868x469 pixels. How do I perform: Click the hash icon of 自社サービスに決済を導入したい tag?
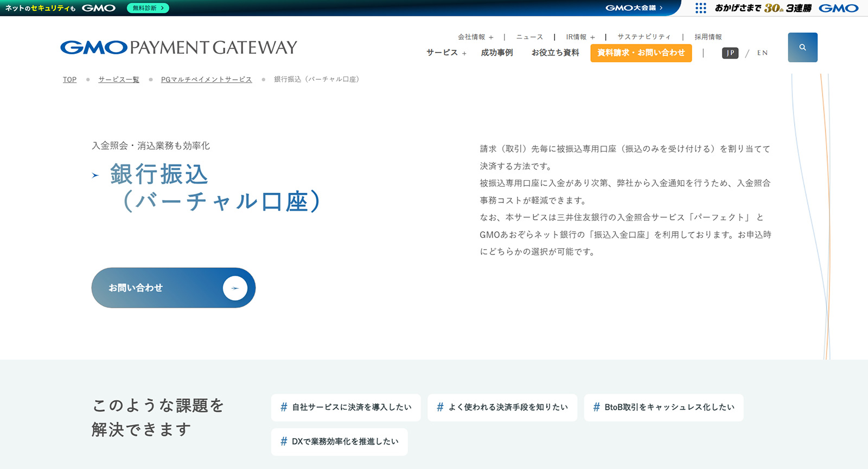pyautogui.click(x=284, y=407)
